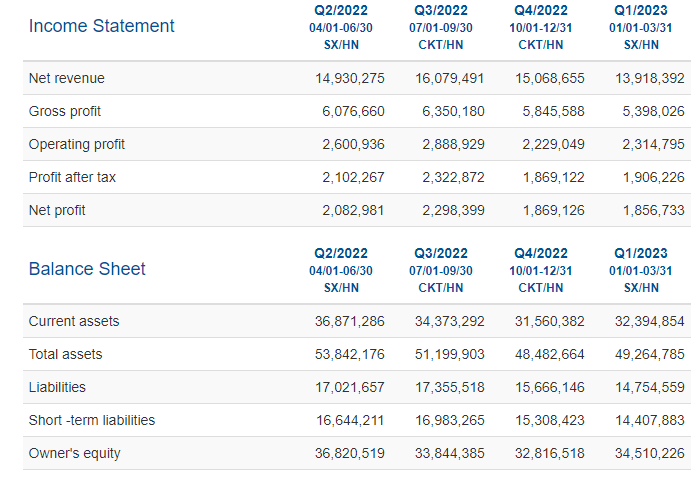Click the Net revenue row label
The image size is (700, 477).
pyautogui.click(x=67, y=78)
